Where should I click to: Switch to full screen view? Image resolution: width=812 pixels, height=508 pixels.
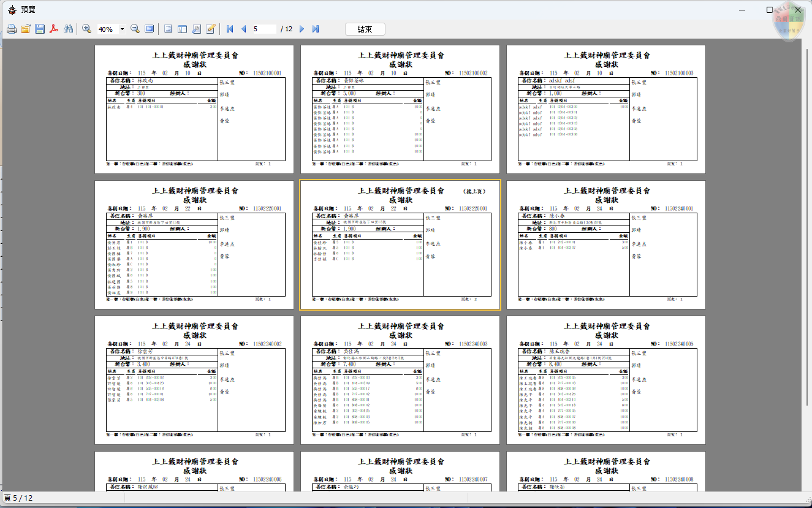tap(149, 29)
